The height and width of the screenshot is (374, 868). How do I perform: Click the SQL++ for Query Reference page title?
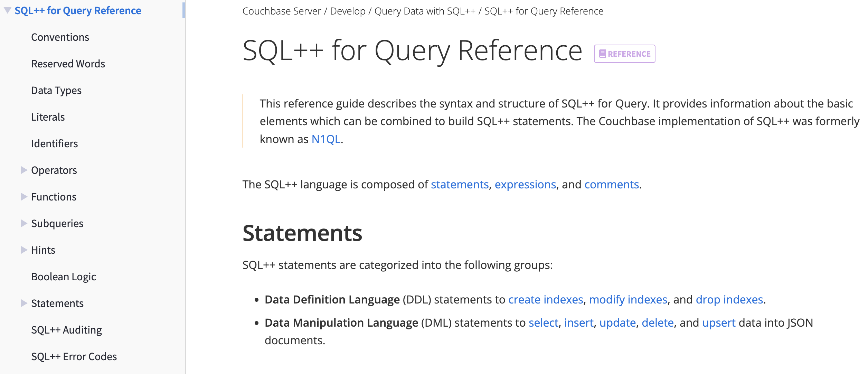[x=413, y=51]
